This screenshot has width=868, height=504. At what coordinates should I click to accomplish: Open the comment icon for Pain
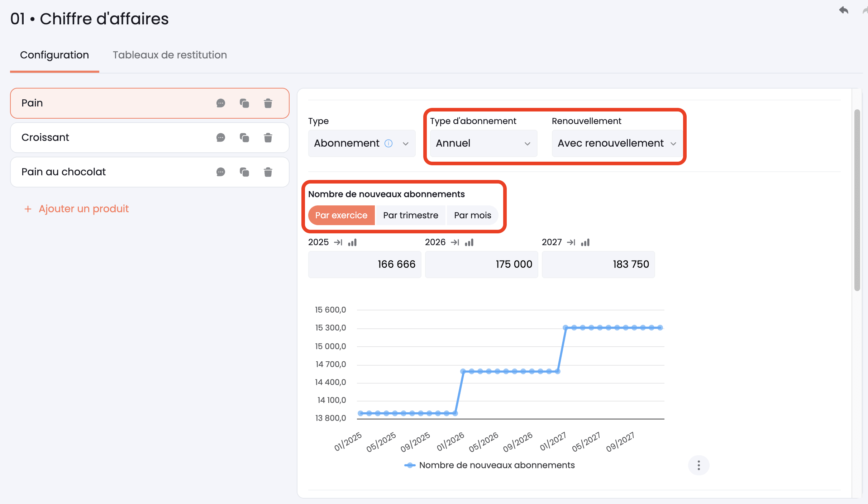pos(221,103)
